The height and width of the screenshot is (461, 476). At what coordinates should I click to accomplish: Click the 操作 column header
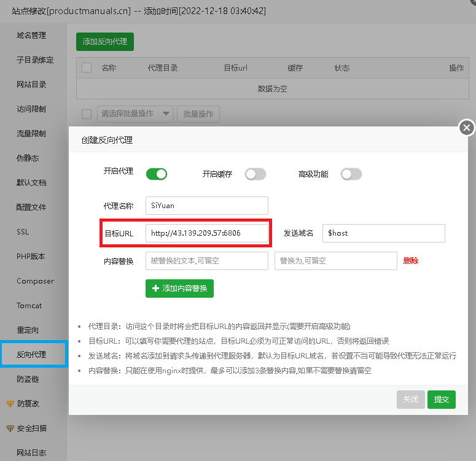[x=456, y=68]
